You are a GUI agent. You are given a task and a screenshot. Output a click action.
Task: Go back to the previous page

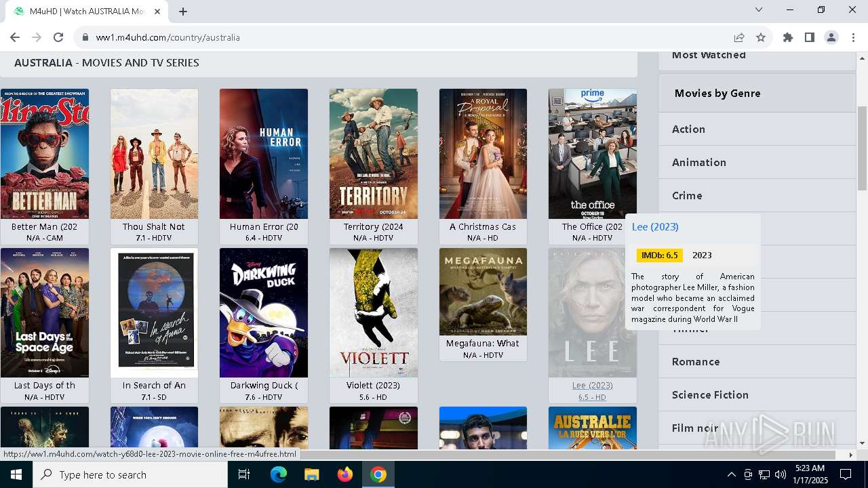point(15,37)
